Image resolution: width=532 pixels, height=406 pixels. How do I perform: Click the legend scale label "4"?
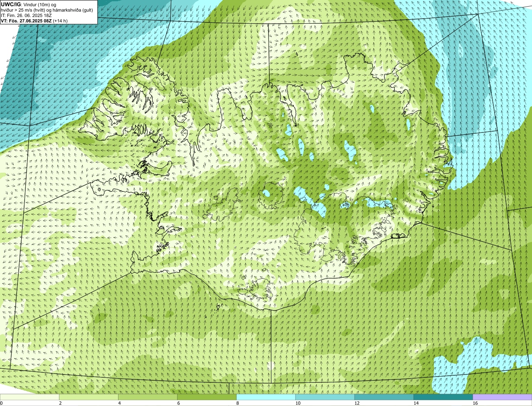pyautogui.click(x=119, y=403)
